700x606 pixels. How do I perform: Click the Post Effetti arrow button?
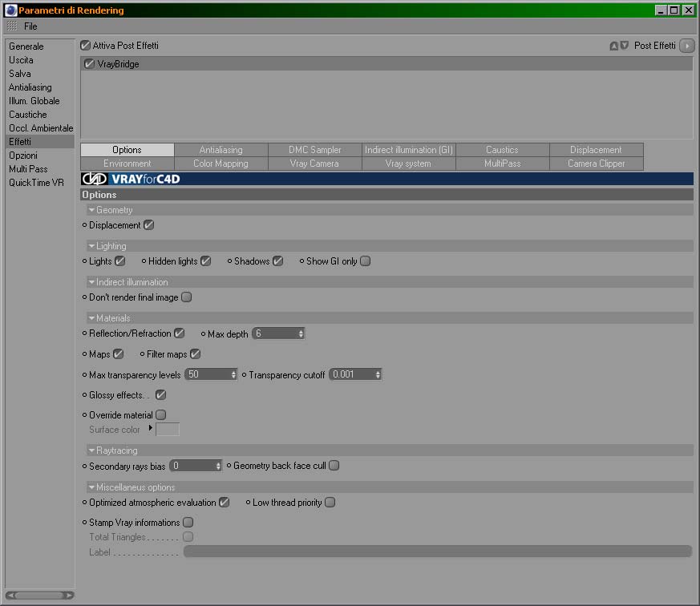click(x=686, y=46)
